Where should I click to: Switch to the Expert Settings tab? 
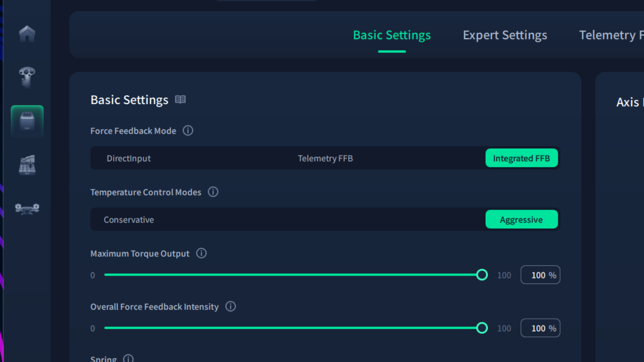pyautogui.click(x=504, y=35)
